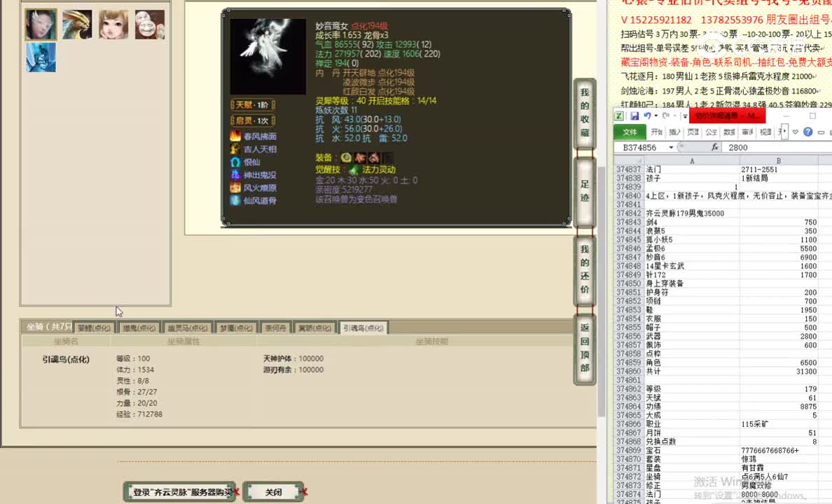Click the 天赋·1阶 talent badge
This screenshot has height=504, width=832.
(253, 105)
